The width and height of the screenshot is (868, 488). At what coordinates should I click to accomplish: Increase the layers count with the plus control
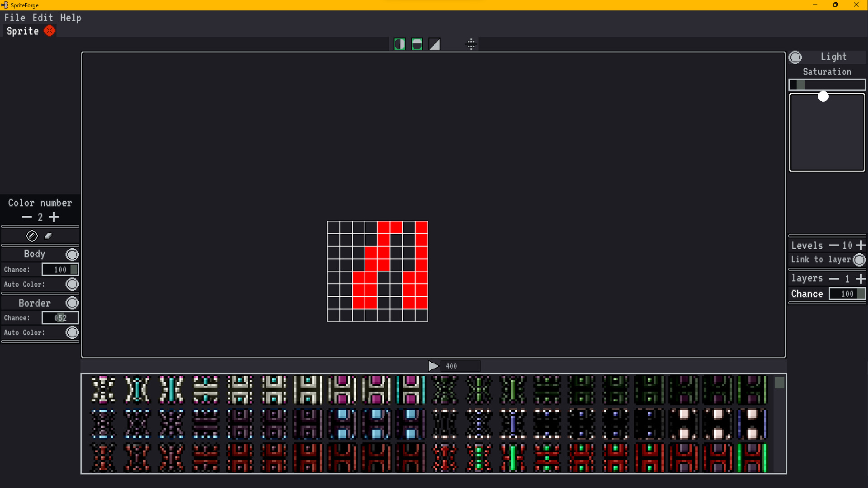(860, 279)
